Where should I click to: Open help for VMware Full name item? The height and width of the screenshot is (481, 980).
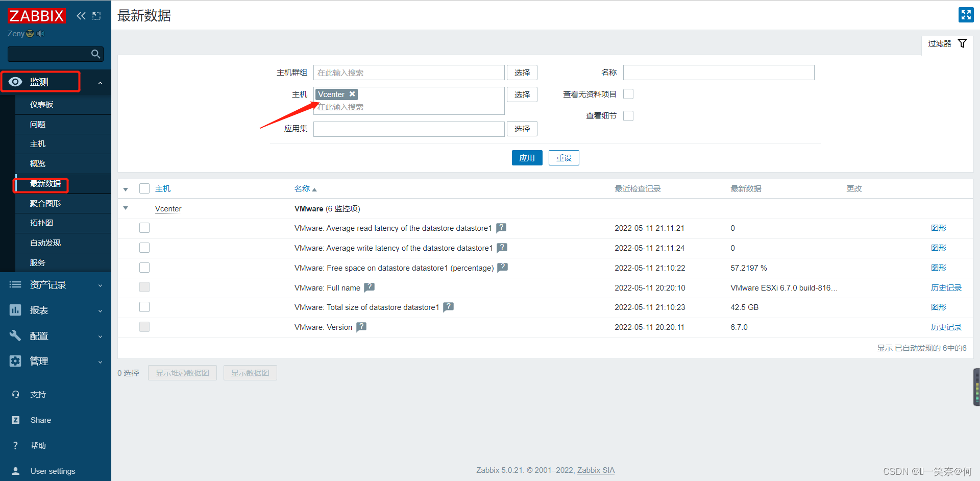[x=370, y=287]
